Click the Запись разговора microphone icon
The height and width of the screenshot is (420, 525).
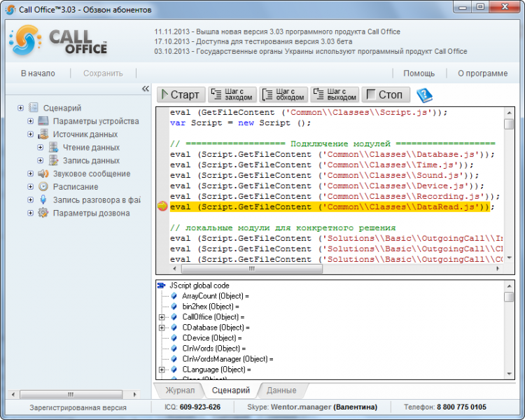(43, 199)
